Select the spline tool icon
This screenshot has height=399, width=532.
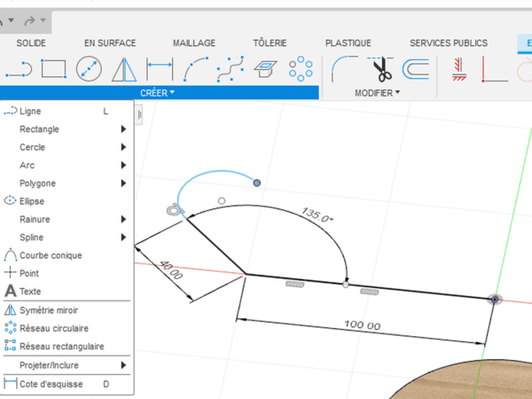pos(231,68)
